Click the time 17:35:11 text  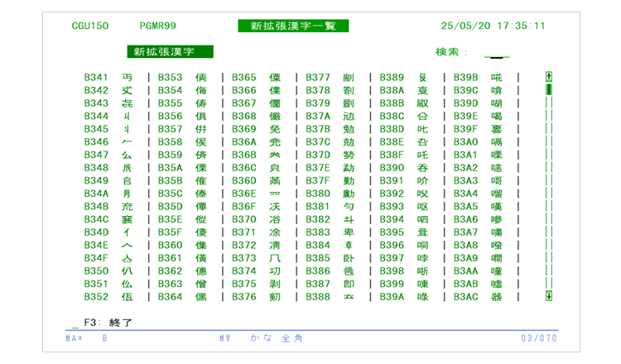click(521, 26)
